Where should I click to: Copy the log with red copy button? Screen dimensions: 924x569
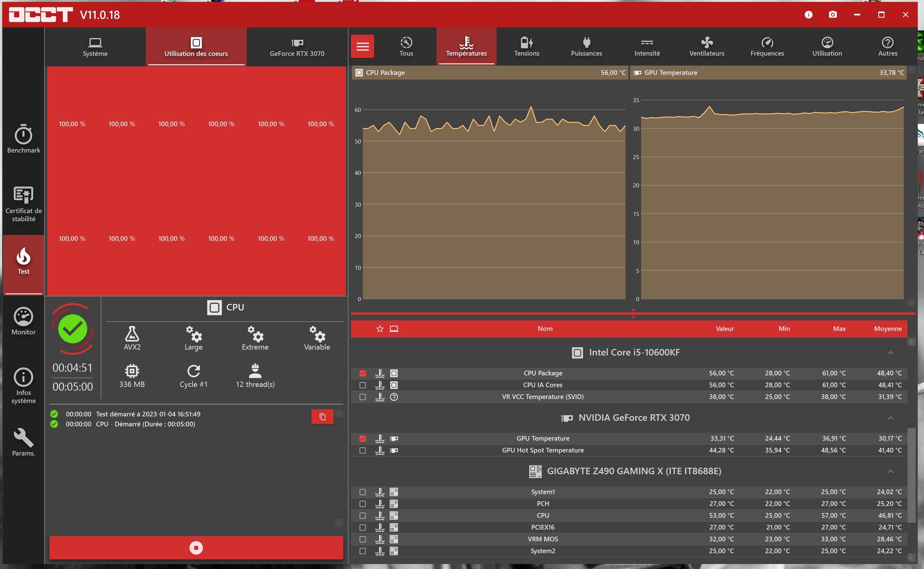click(x=322, y=417)
